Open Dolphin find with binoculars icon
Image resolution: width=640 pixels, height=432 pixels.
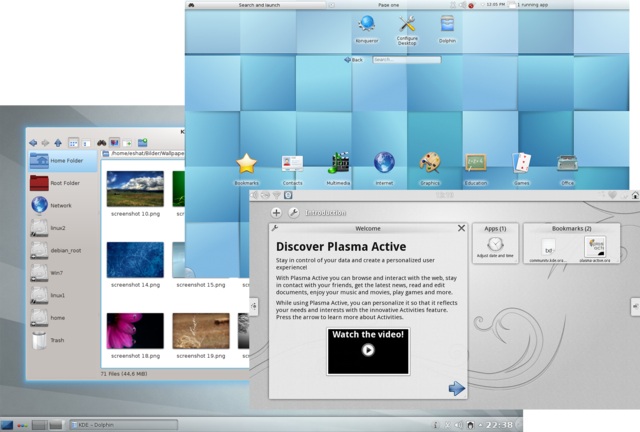tap(101, 143)
